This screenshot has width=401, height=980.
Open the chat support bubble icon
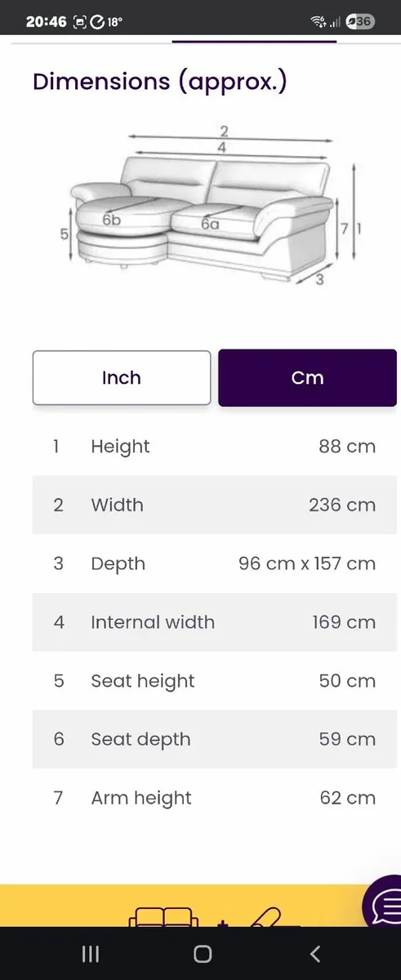point(382,905)
